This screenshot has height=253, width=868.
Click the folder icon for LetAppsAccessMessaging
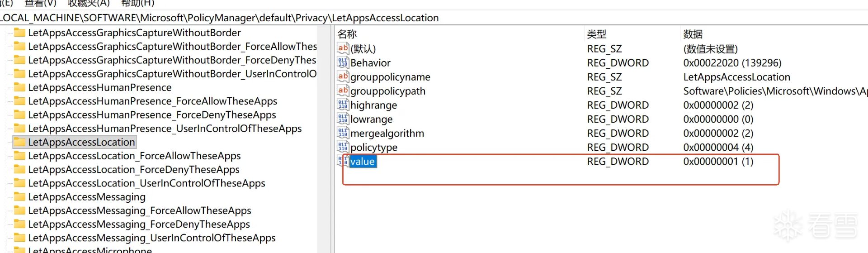point(19,196)
